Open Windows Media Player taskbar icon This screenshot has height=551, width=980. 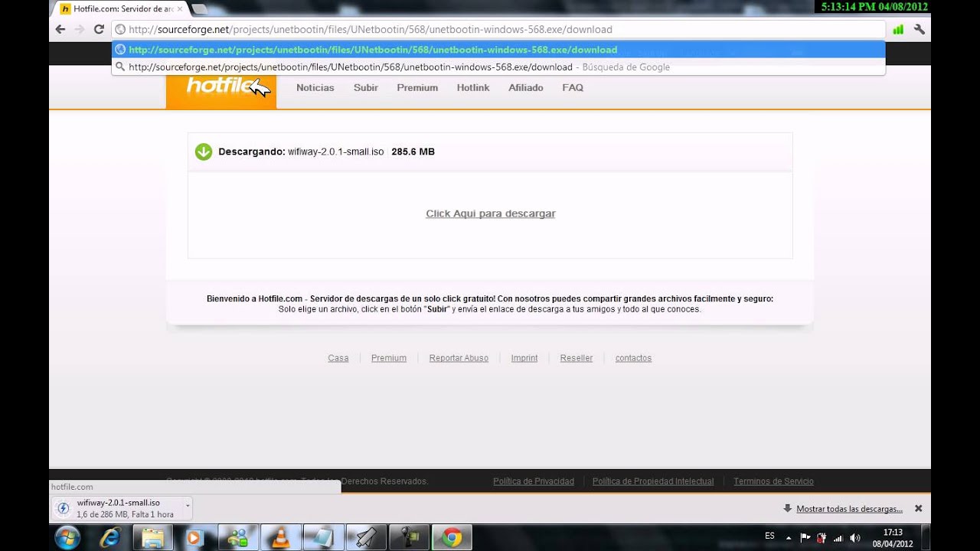194,537
